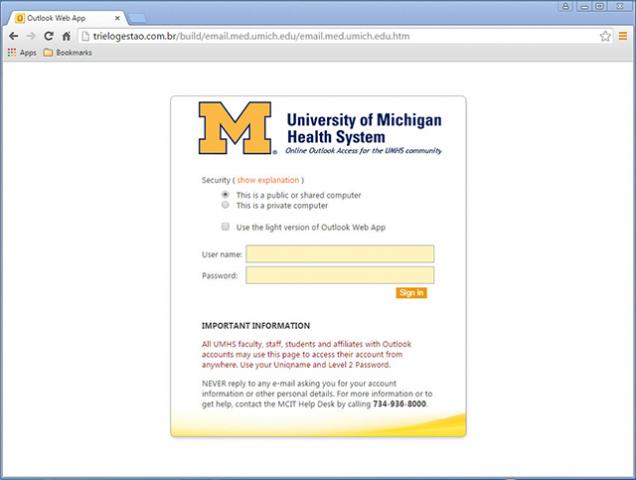Close the browser window

[x=620, y=6]
